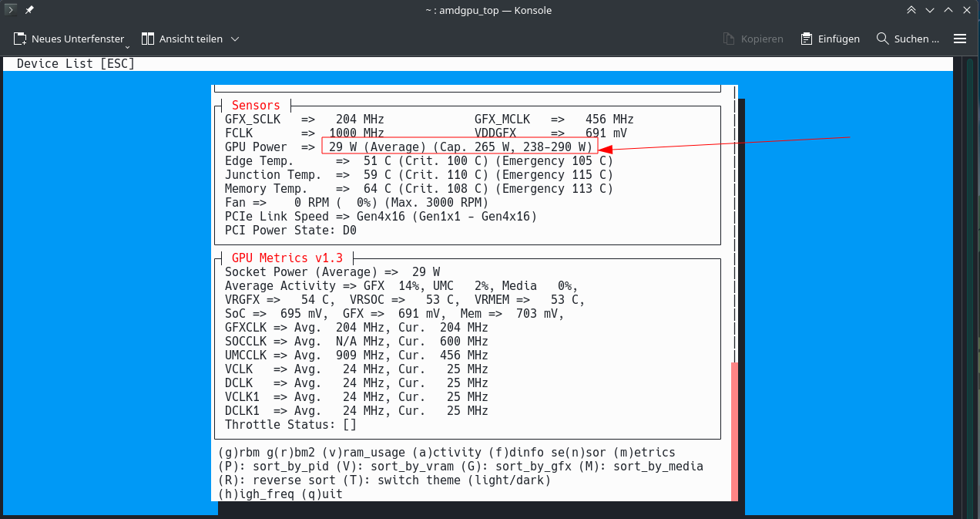The image size is (980, 519).
Task: Click the SOCCLK Avg. N/A MHz row
Action: [x=357, y=342]
